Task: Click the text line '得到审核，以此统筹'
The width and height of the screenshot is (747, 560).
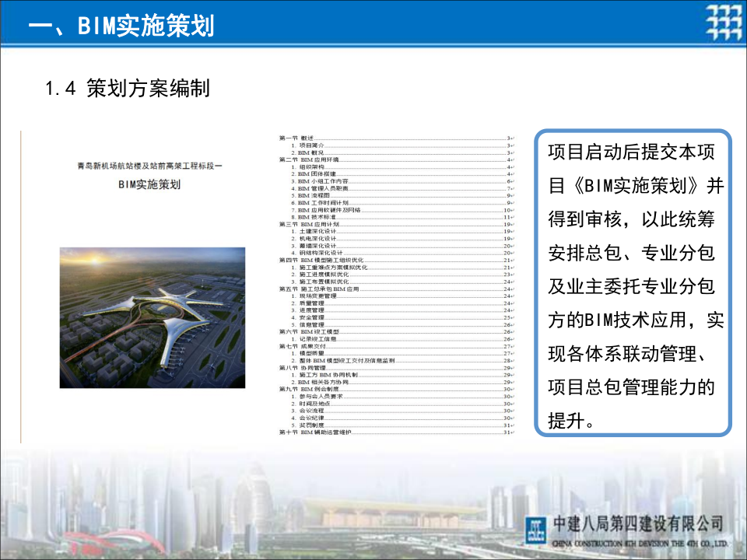Action: pyautogui.click(x=632, y=219)
